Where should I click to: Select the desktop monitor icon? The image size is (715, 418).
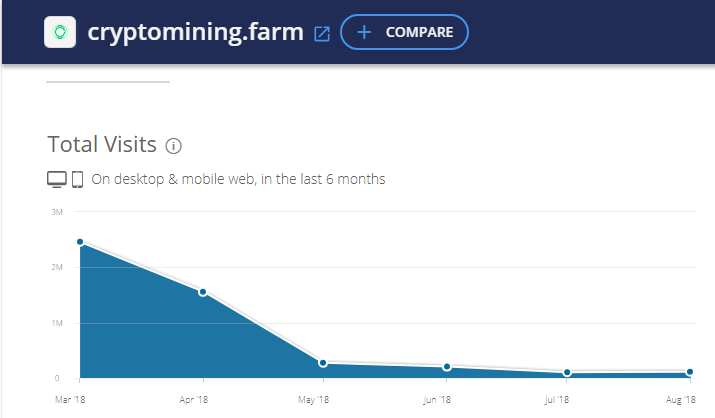(57, 180)
